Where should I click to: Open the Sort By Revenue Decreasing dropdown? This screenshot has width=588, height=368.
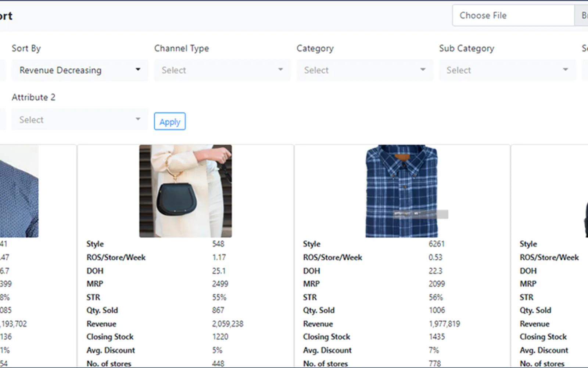80,70
